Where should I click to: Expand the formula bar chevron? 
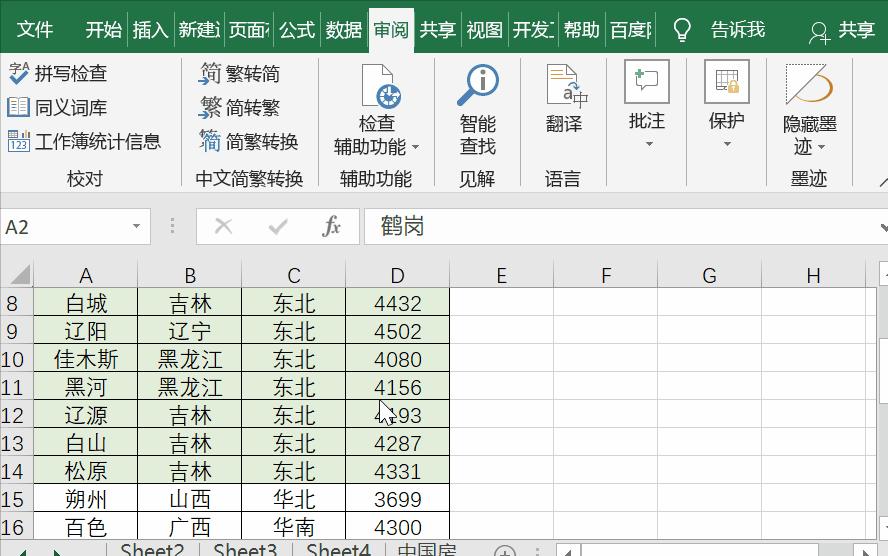click(883, 228)
